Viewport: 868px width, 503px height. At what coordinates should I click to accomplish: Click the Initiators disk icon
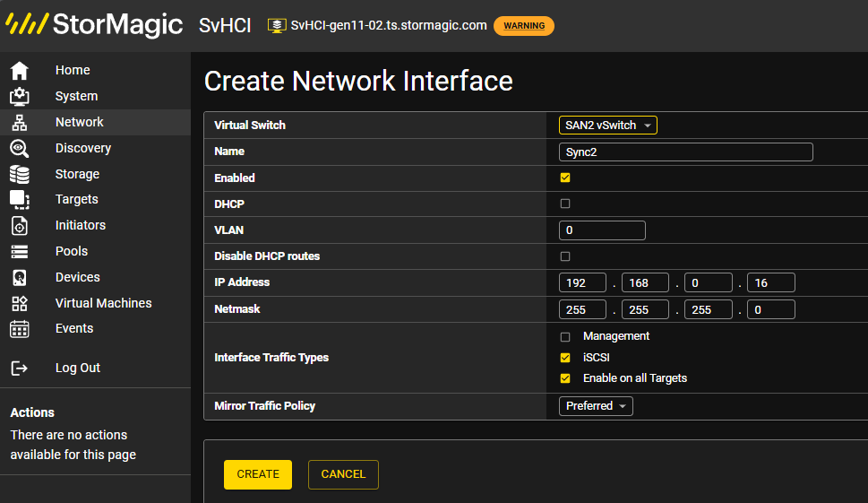[20, 225]
